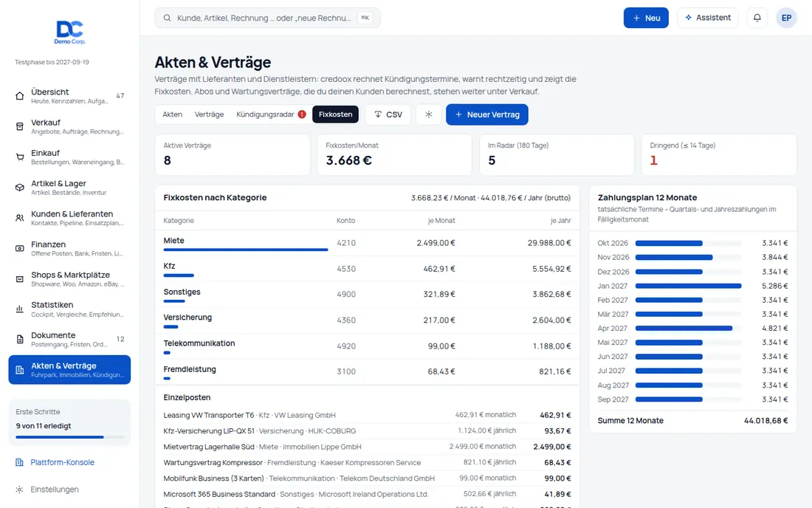Viewport: 812px width, 508px height.
Task: Open the Dringend (≤ 14 Tage) card
Action: [x=719, y=155]
